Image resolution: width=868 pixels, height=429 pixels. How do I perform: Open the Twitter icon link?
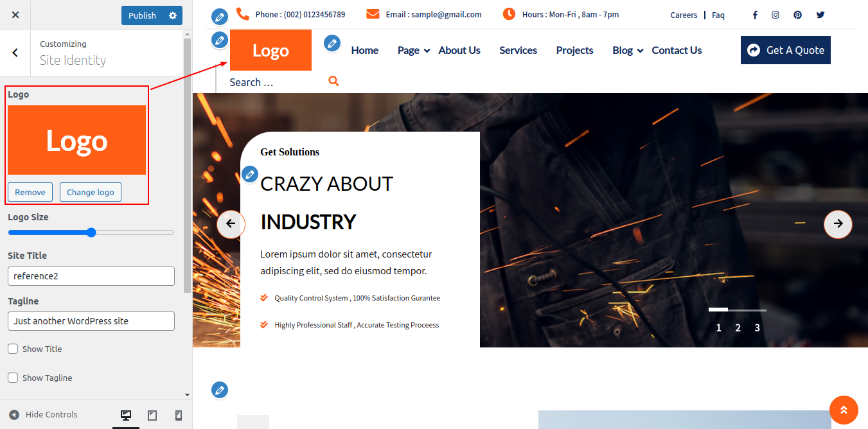tap(820, 15)
